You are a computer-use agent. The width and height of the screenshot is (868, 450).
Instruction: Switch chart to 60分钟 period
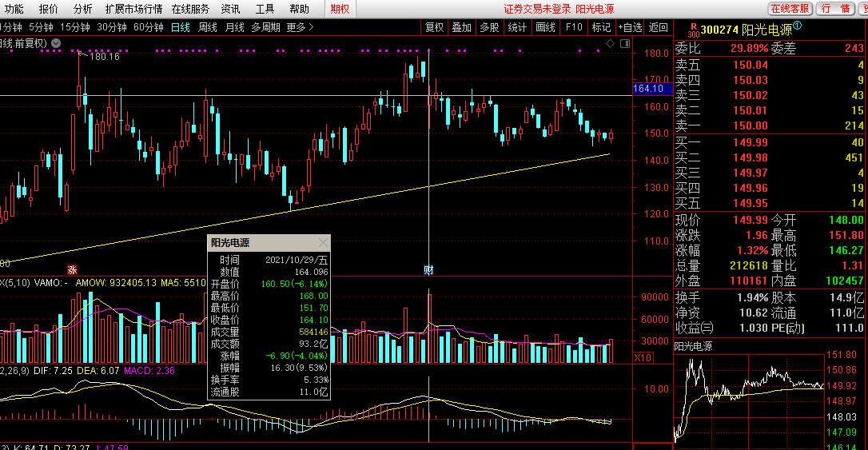149,27
